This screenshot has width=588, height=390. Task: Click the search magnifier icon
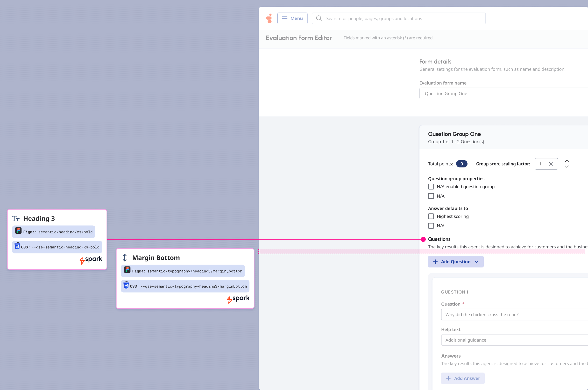pos(319,18)
